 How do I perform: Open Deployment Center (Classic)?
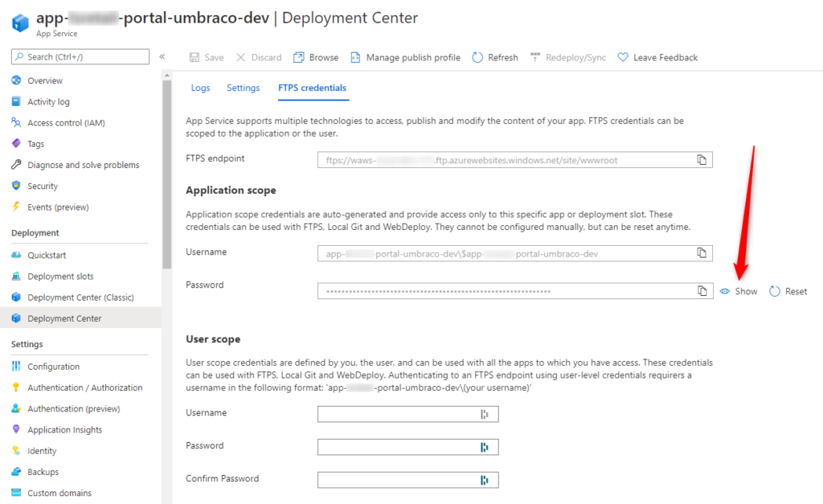[x=77, y=297]
